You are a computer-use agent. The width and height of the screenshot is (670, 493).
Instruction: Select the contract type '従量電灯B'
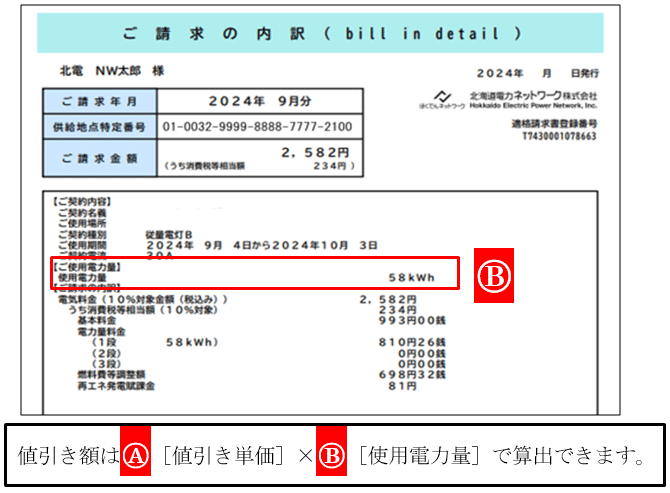point(169,235)
